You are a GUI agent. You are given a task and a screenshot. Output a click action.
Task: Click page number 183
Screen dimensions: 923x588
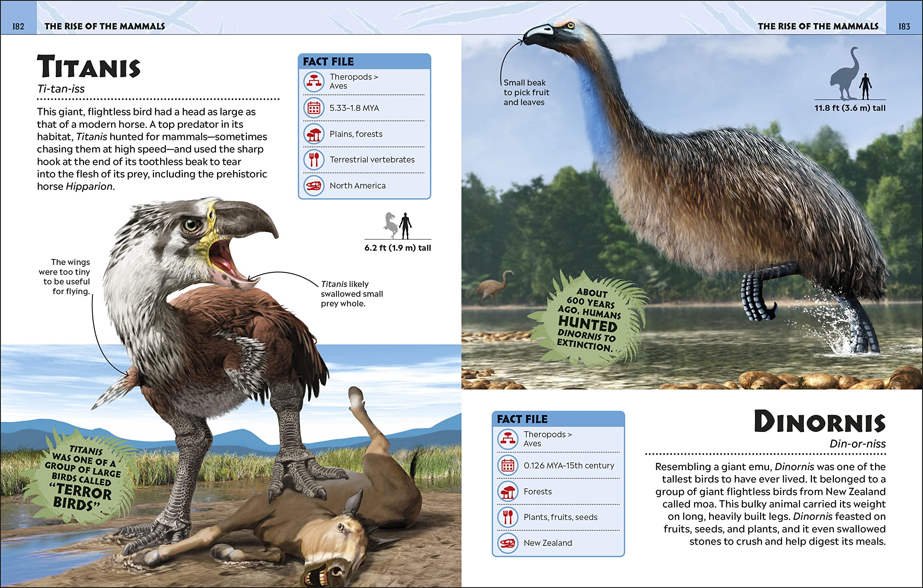tap(904, 26)
